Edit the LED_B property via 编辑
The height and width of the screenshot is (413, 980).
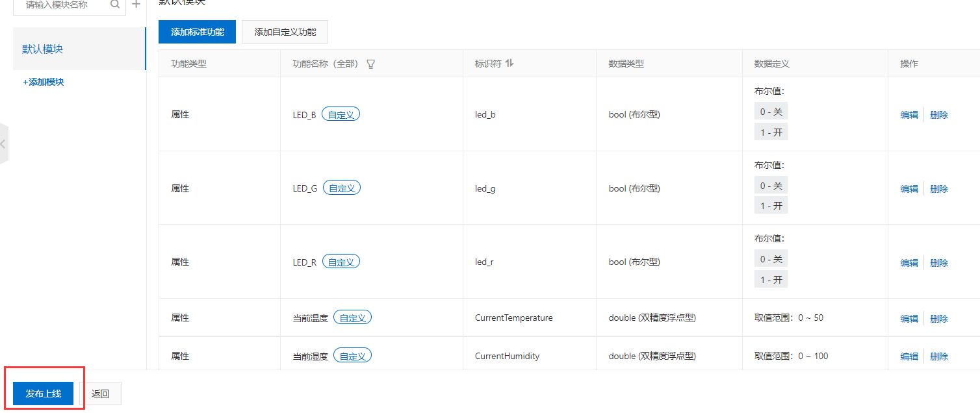(908, 114)
